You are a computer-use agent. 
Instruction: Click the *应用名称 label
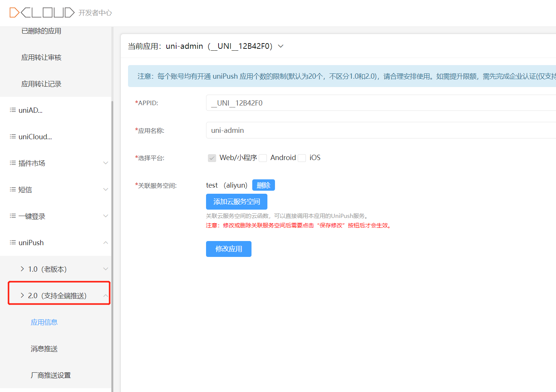[x=150, y=131]
